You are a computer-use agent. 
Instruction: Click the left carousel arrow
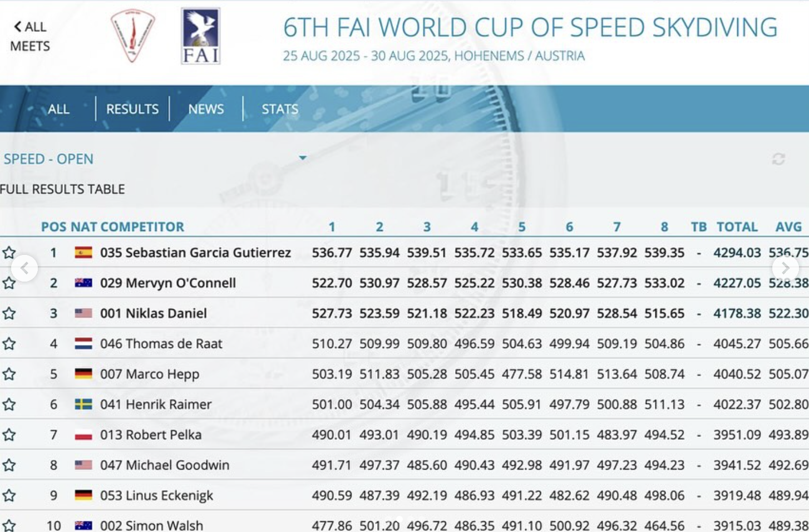24,268
